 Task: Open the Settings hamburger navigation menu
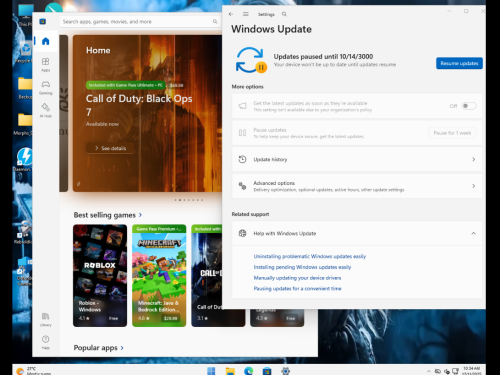click(x=246, y=14)
